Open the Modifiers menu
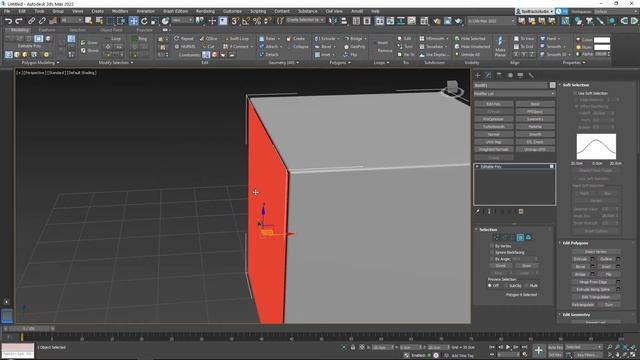The image size is (640, 360). (x=120, y=11)
